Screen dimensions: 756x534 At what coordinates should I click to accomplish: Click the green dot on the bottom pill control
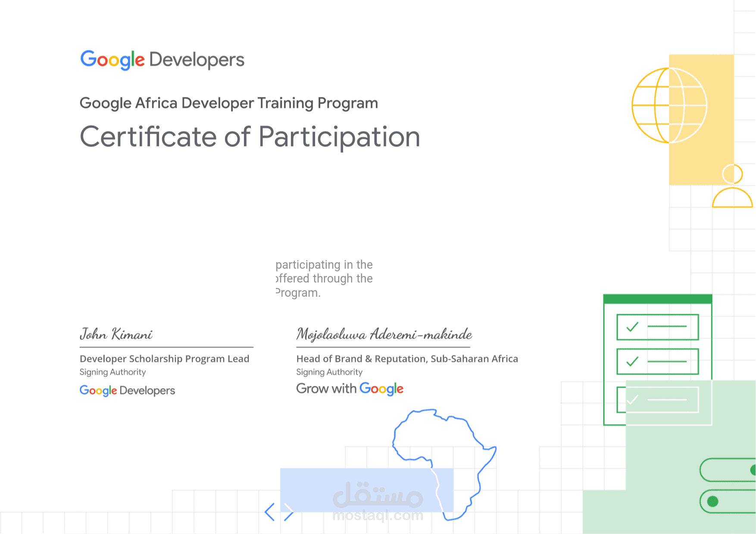(713, 501)
